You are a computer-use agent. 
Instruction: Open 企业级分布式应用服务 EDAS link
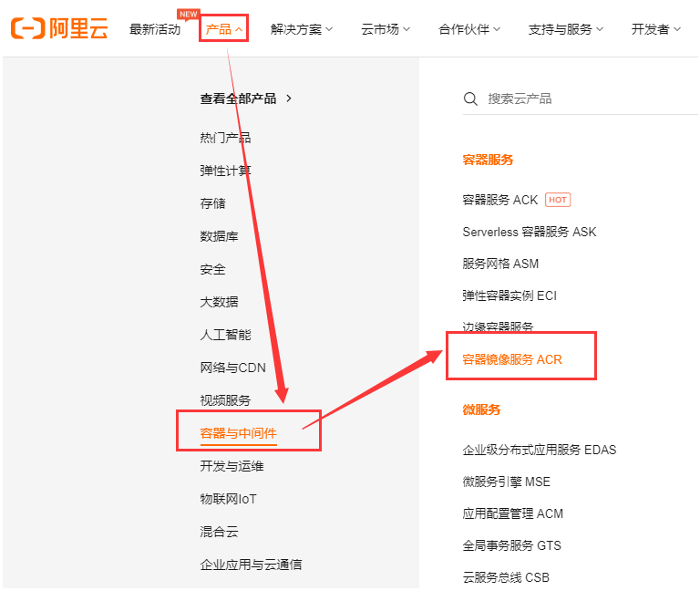pos(540,450)
